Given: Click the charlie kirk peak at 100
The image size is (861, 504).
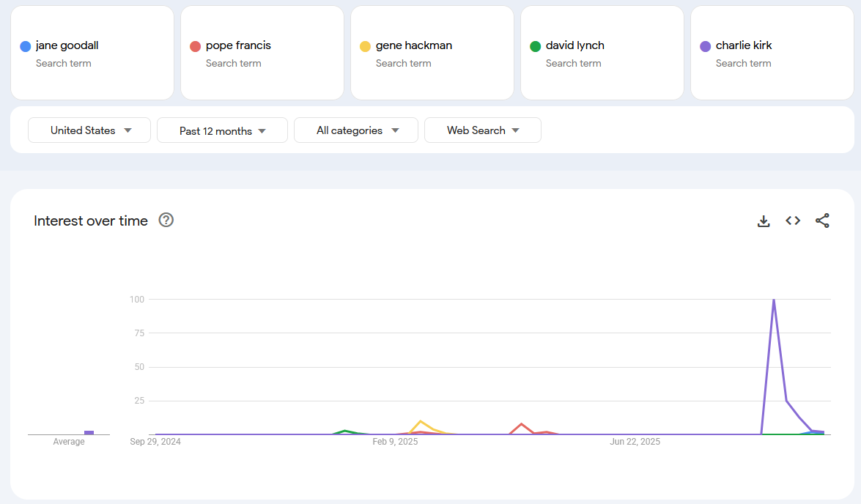Looking at the screenshot, I should tap(774, 300).
